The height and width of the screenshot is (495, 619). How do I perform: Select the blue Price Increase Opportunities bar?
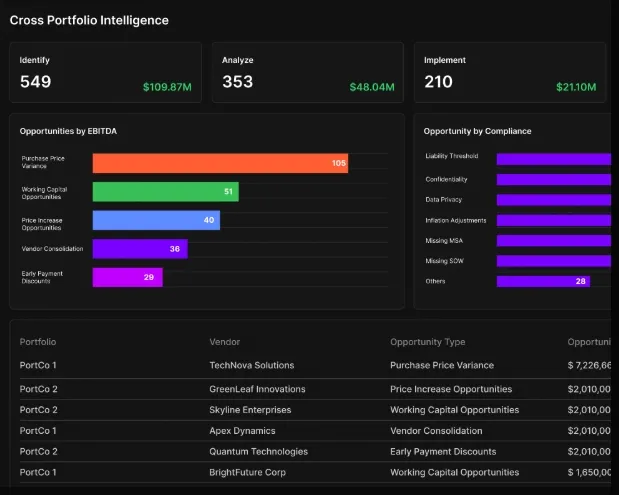click(x=156, y=220)
